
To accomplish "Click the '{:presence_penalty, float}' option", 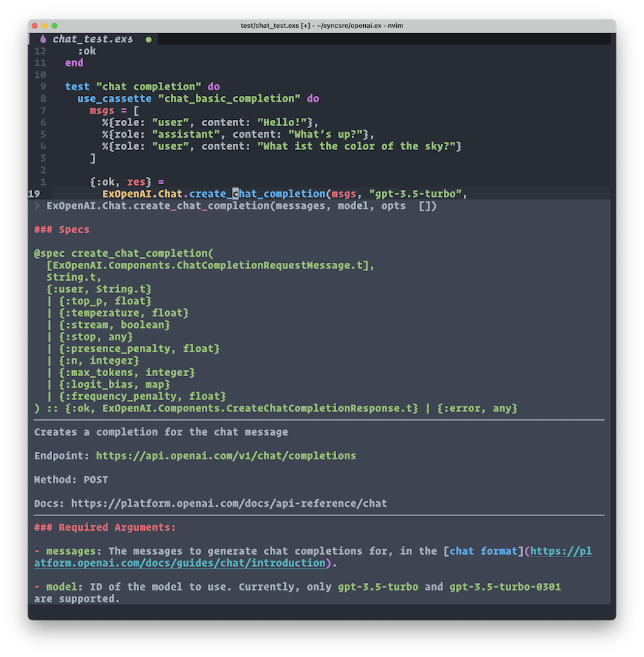I will [x=139, y=348].
